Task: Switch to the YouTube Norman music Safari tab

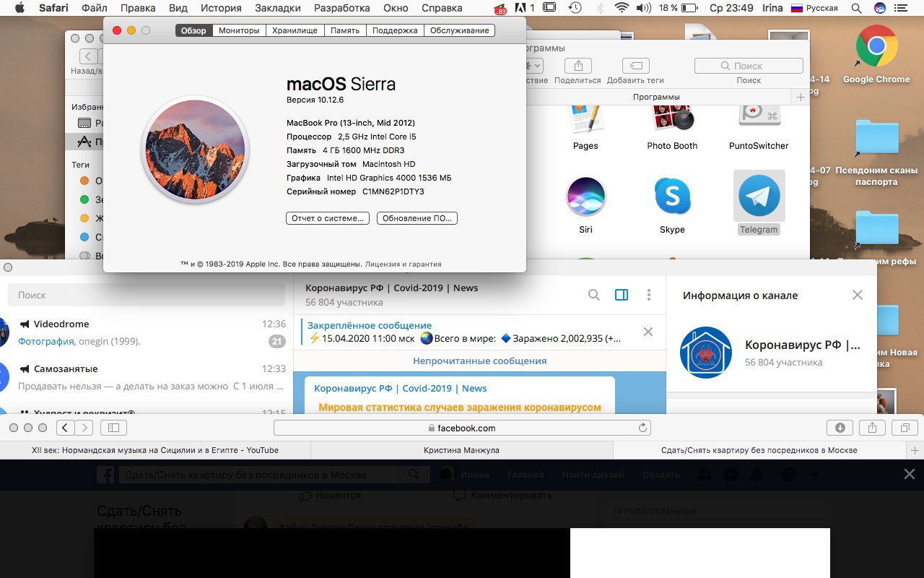Action: pyautogui.click(x=155, y=450)
